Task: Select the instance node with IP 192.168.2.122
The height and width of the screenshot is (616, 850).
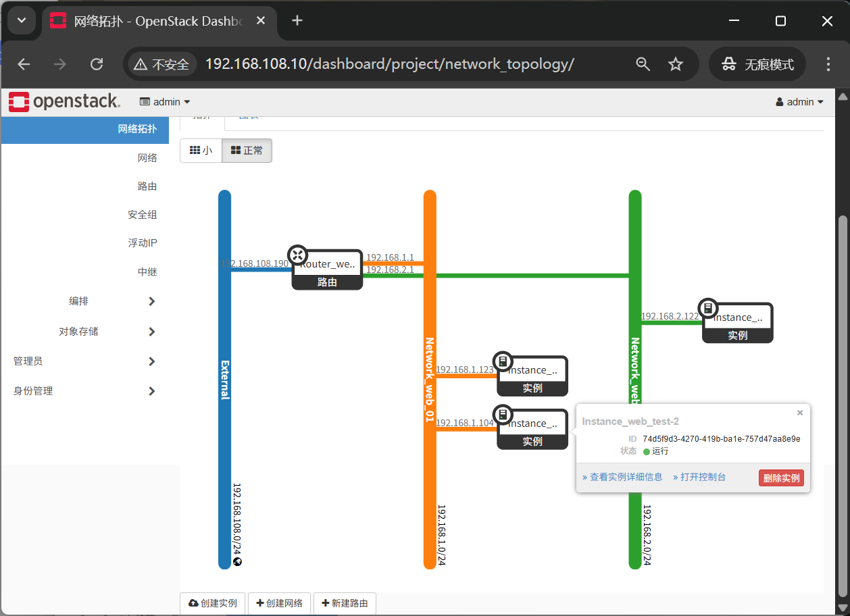Action: pos(737,322)
